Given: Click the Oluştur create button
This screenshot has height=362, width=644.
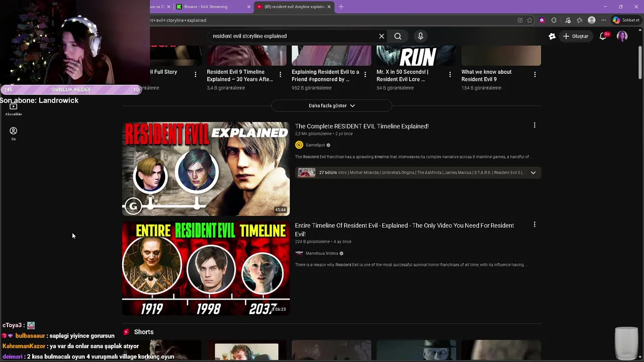Looking at the screenshot, I should (x=576, y=36).
